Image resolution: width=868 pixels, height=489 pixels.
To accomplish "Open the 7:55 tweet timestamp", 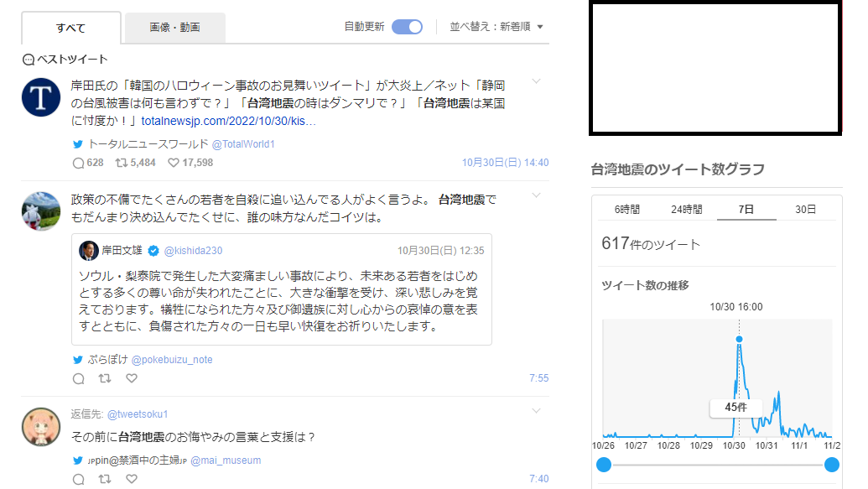I will pos(538,378).
